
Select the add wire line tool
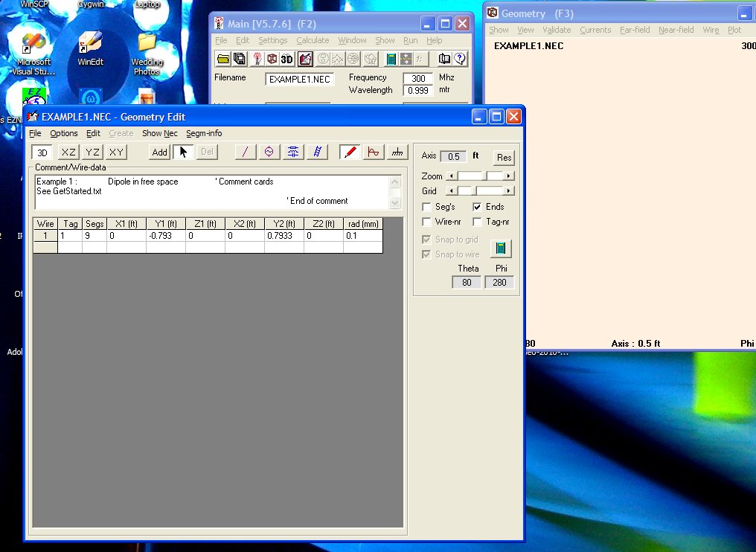[246, 152]
